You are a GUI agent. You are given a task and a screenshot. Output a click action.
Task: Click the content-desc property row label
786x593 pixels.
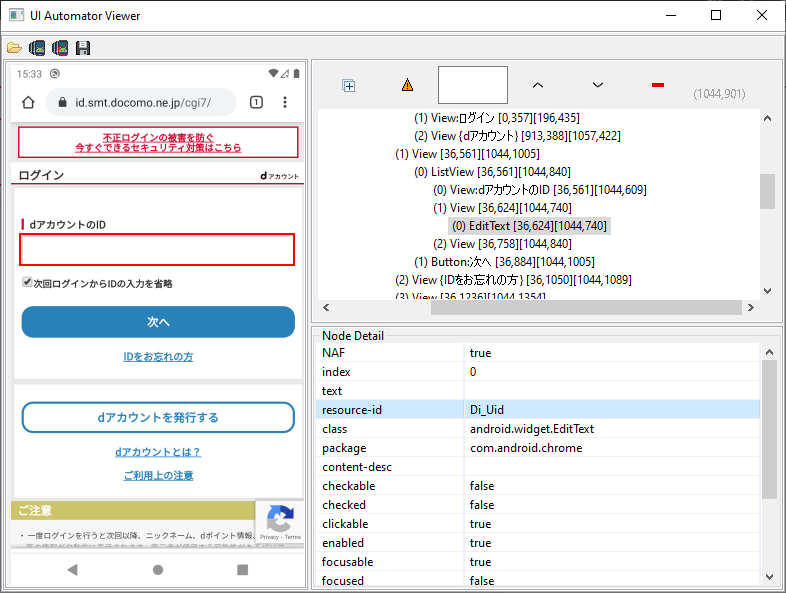357,467
